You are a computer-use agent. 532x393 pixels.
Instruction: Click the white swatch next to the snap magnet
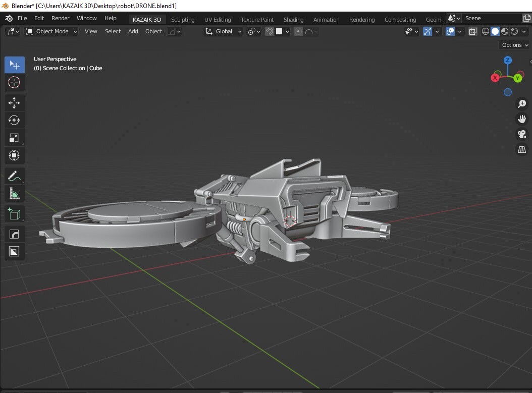coord(280,31)
